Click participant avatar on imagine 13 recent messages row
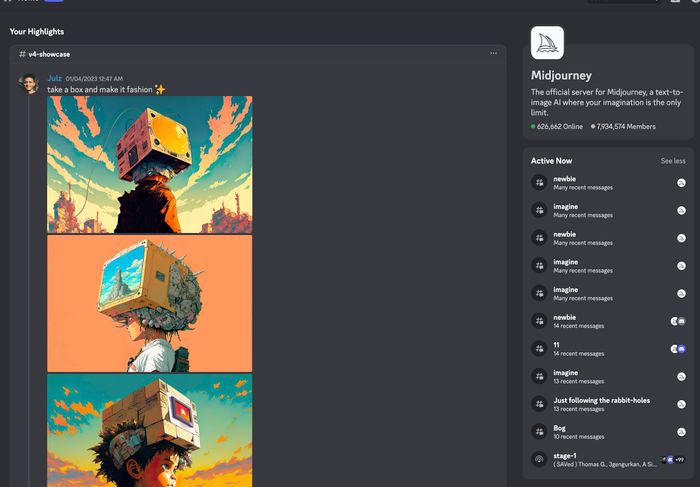700x487 pixels. pos(681,376)
